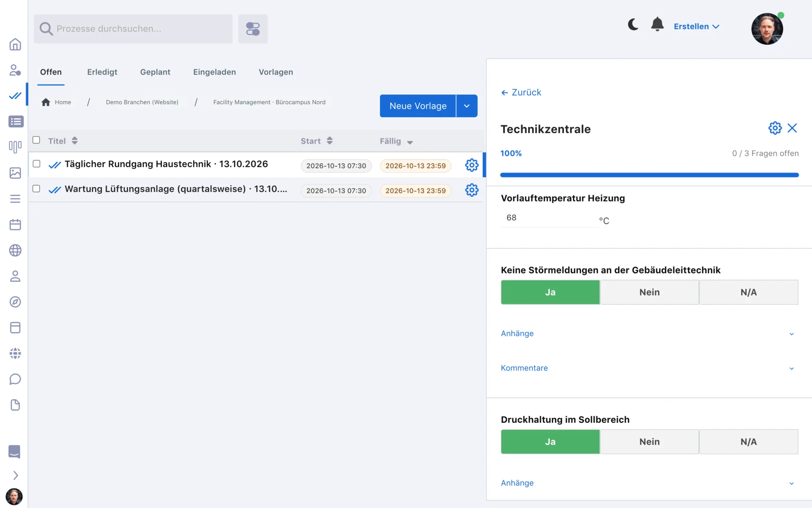Sort by Fällig column
812x508 pixels.
click(396, 141)
